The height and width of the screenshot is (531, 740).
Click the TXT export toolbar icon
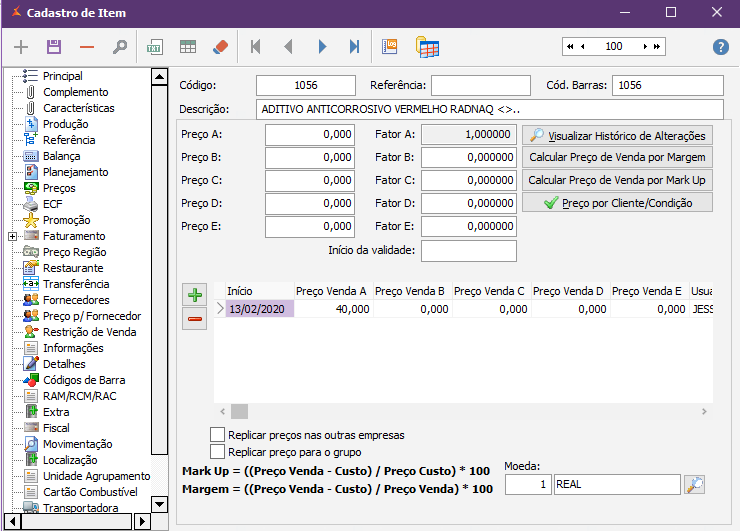(x=154, y=47)
